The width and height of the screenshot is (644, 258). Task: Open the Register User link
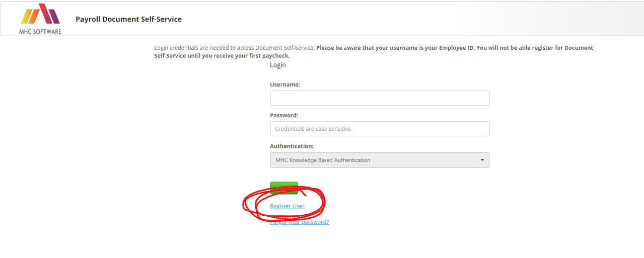(287, 206)
